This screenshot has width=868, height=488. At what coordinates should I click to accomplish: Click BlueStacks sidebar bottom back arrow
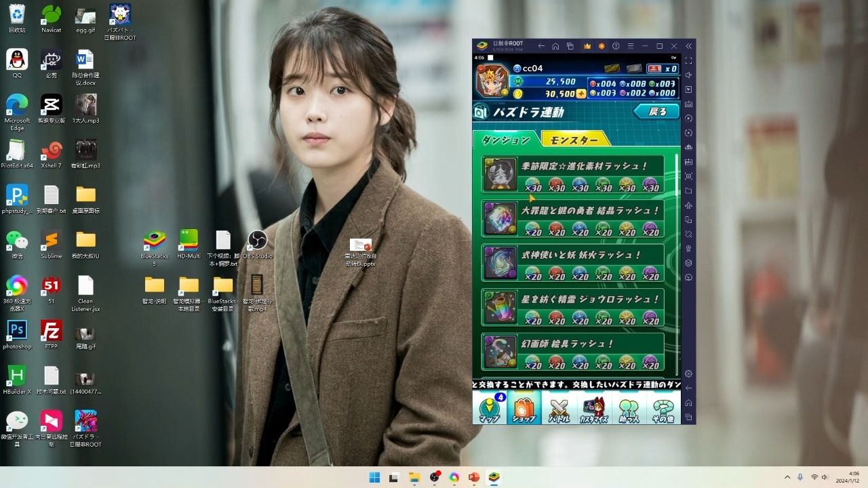[688, 388]
